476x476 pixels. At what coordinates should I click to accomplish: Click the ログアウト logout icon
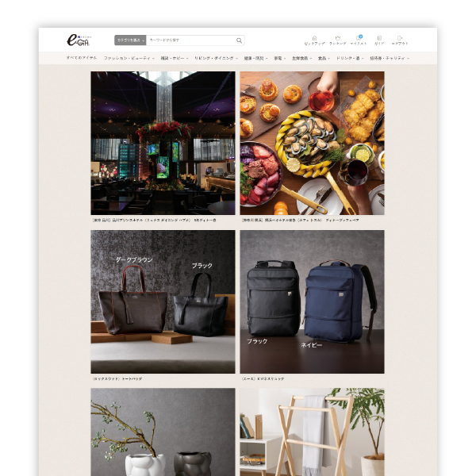click(x=400, y=40)
